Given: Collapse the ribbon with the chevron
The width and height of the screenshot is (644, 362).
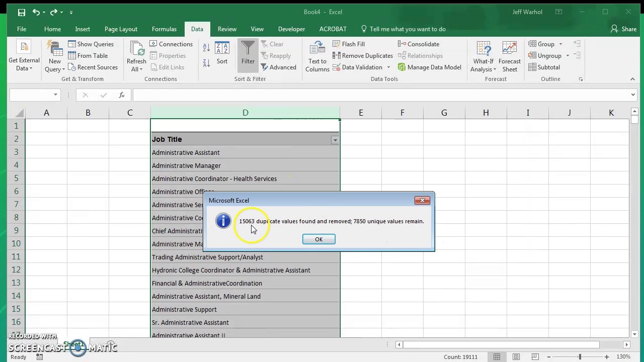Looking at the screenshot, I should (632, 79).
